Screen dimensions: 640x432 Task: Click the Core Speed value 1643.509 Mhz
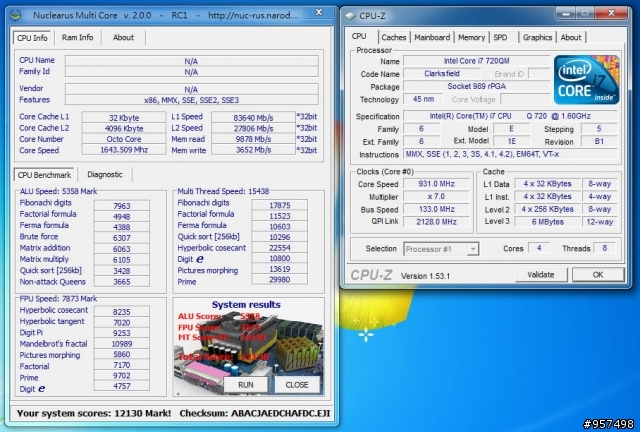pyautogui.click(x=124, y=150)
